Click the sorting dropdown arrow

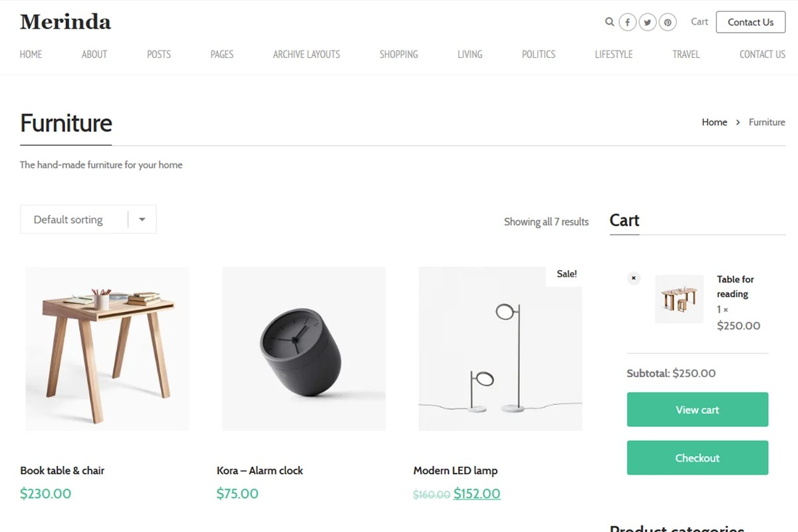click(142, 219)
